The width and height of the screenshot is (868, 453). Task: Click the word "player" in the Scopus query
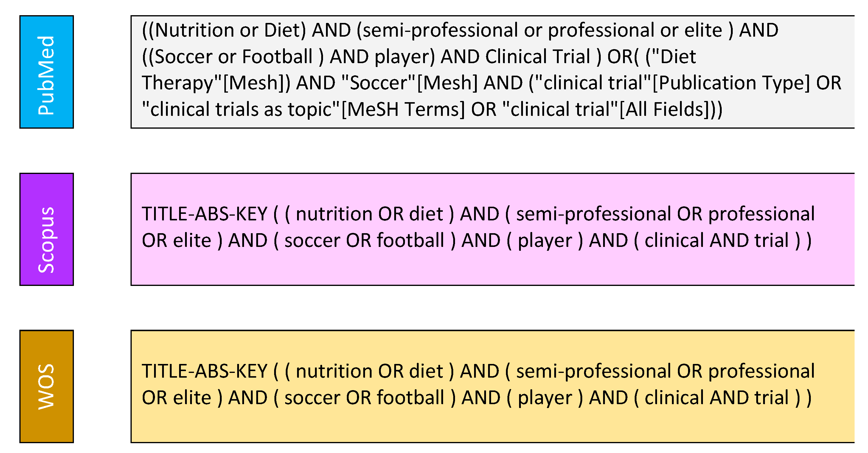[545, 240]
